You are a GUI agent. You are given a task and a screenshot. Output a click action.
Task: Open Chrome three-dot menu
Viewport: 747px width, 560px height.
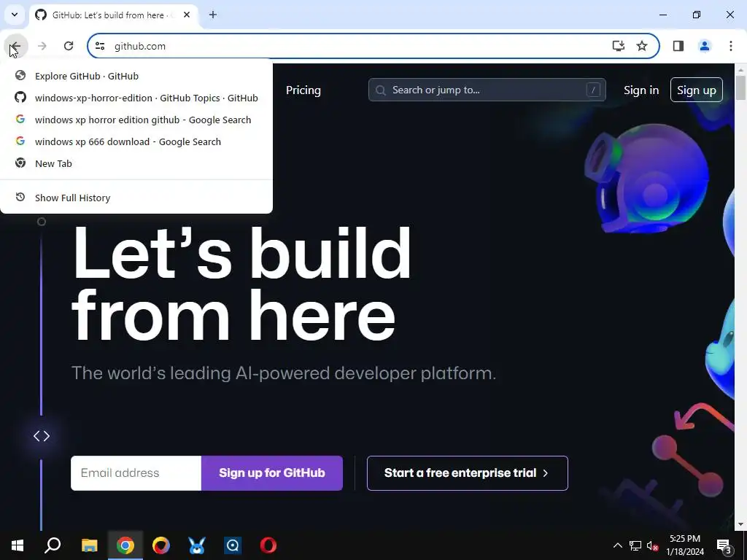pyautogui.click(x=731, y=46)
